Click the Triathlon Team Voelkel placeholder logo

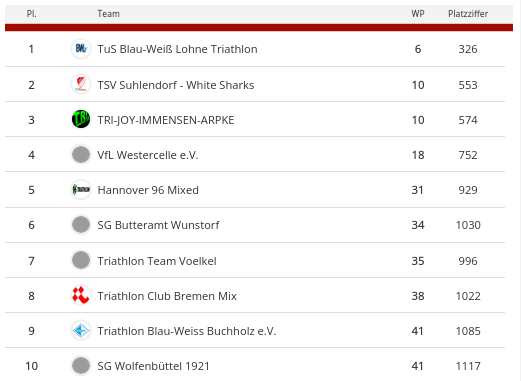(x=81, y=260)
